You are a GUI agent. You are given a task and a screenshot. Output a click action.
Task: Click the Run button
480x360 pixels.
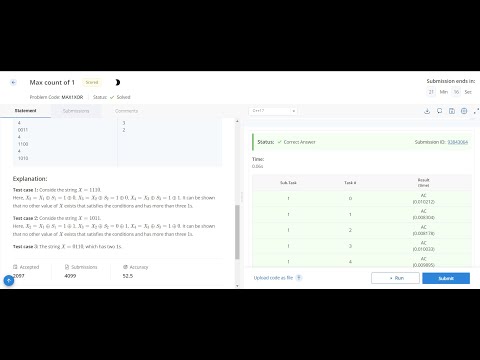point(395,278)
